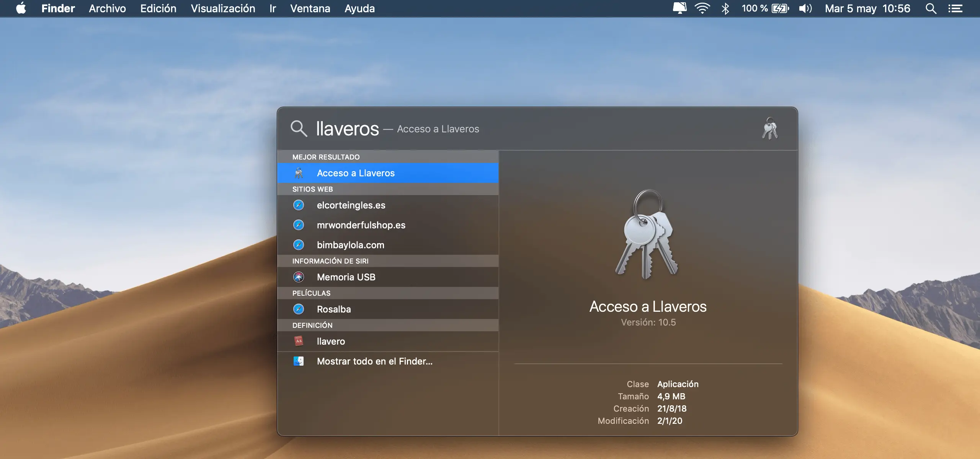Click the Safari icon next to elcorteingles.es
The width and height of the screenshot is (980, 459).
tap(299, 205)
